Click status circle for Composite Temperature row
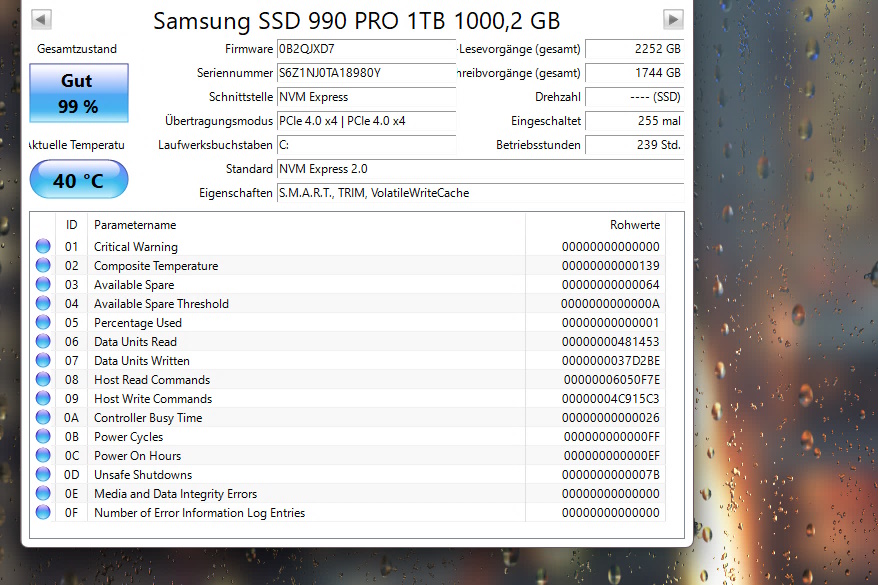This screenshot has width=878, height=585. pyautogui.click(x=43, y=265)
